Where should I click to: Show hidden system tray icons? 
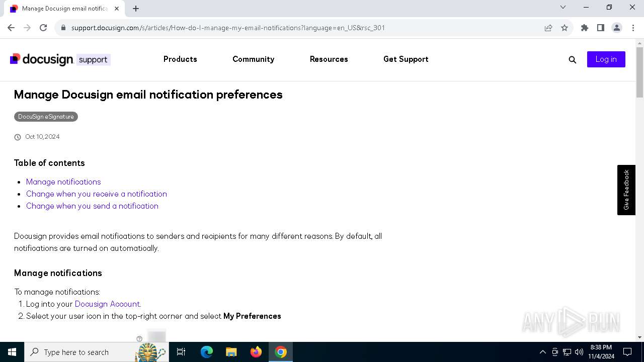[542, 352]
